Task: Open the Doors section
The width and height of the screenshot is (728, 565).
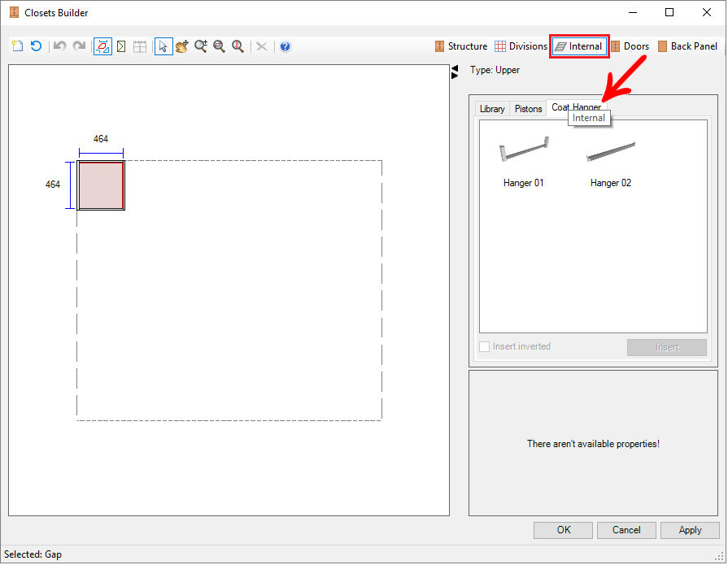Action: click(x=630, y=46)
